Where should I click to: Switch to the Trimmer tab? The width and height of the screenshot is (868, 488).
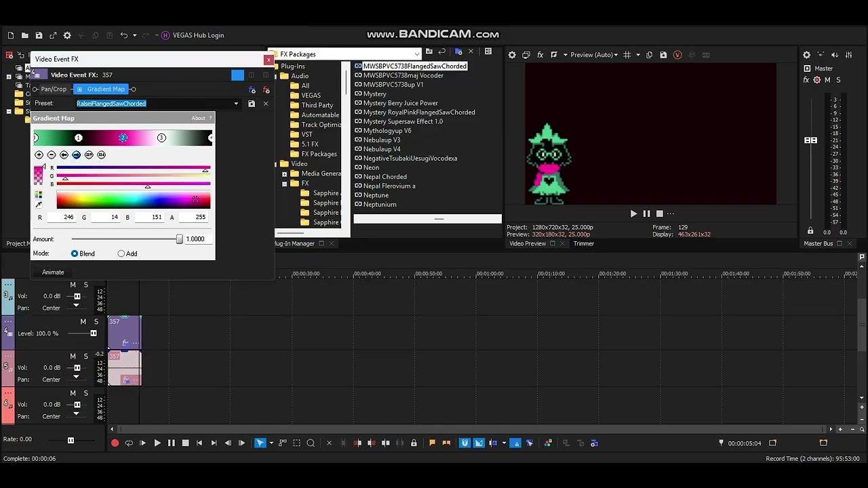(583, 243)
